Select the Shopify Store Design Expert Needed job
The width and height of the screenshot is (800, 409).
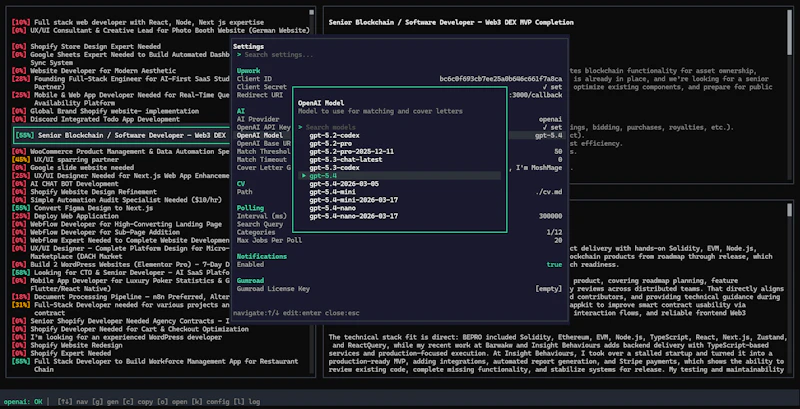point(86,46)
